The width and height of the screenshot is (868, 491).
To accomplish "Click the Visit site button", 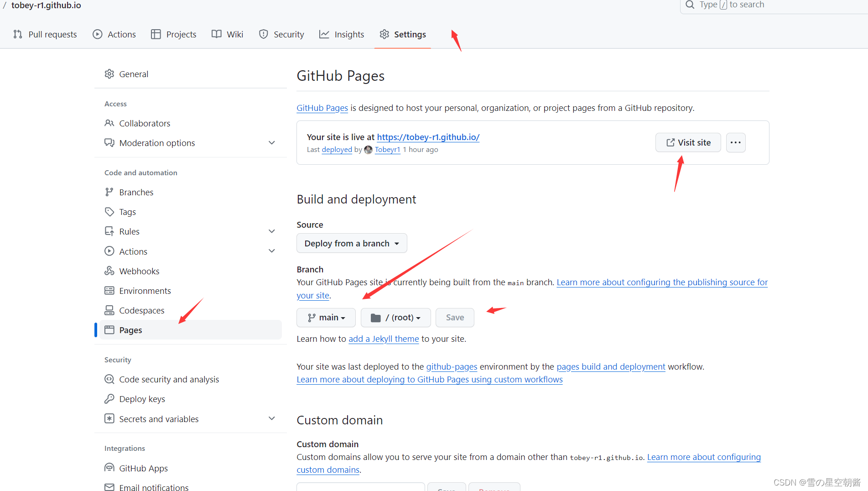I will pos(688,142).
